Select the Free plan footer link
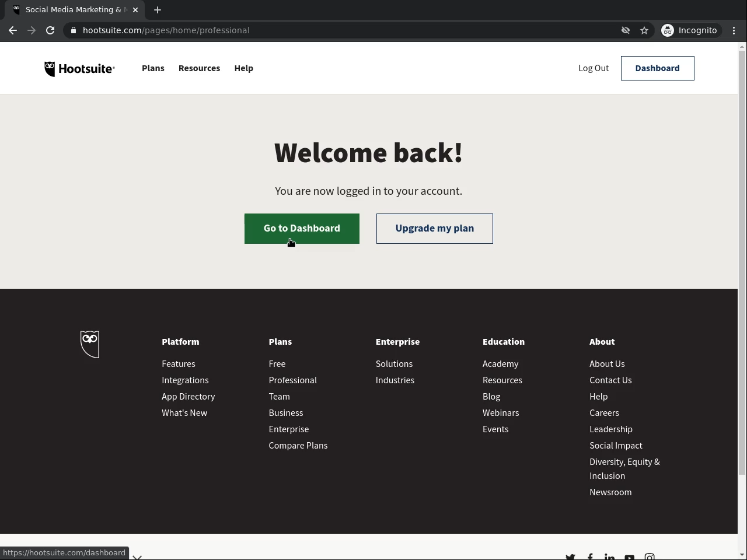The image size is (747, 560). click(277, 363)
